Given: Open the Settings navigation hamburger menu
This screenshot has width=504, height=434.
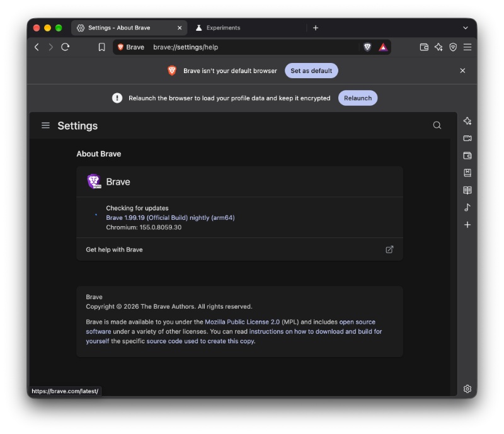Looking at the screenshot, I should (x=45, y=125).
